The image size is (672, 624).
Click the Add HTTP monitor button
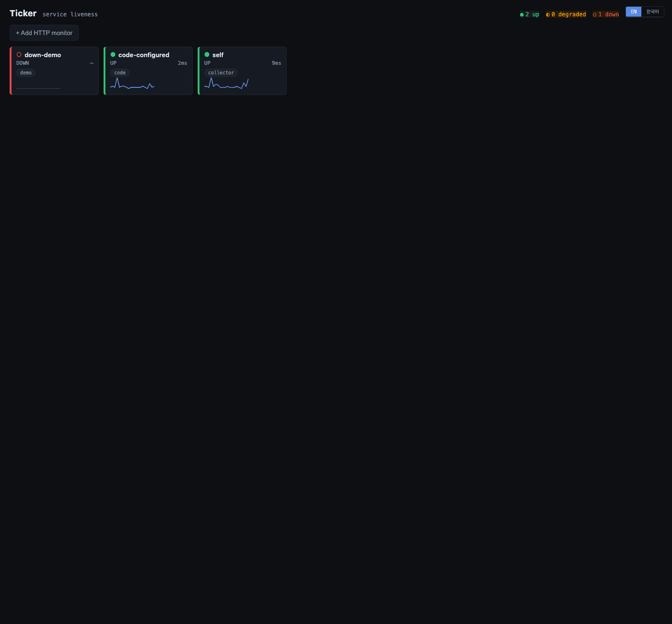[x=44, y=33]
